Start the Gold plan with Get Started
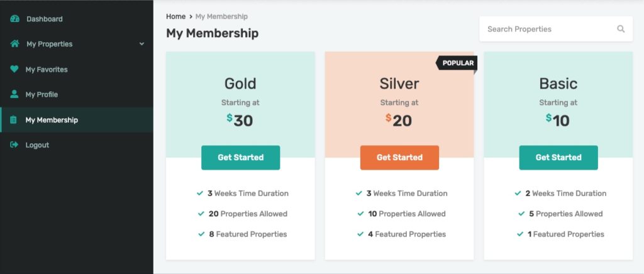 coord(241,158)
